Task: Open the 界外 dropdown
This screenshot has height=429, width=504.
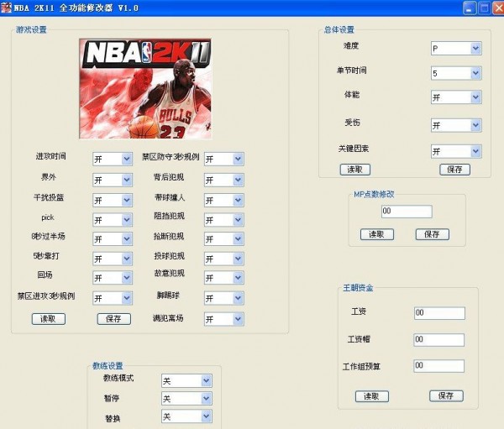Action: coord(113,180)
